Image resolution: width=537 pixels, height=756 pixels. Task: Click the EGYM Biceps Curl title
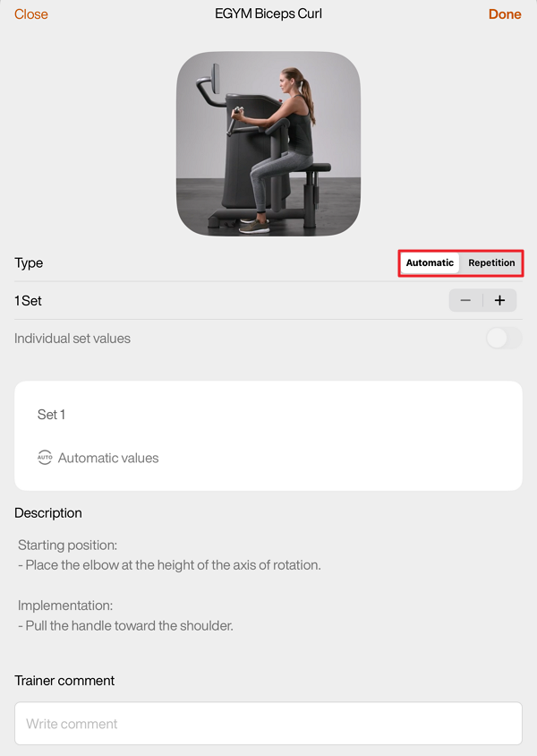(x=268, y=14)
